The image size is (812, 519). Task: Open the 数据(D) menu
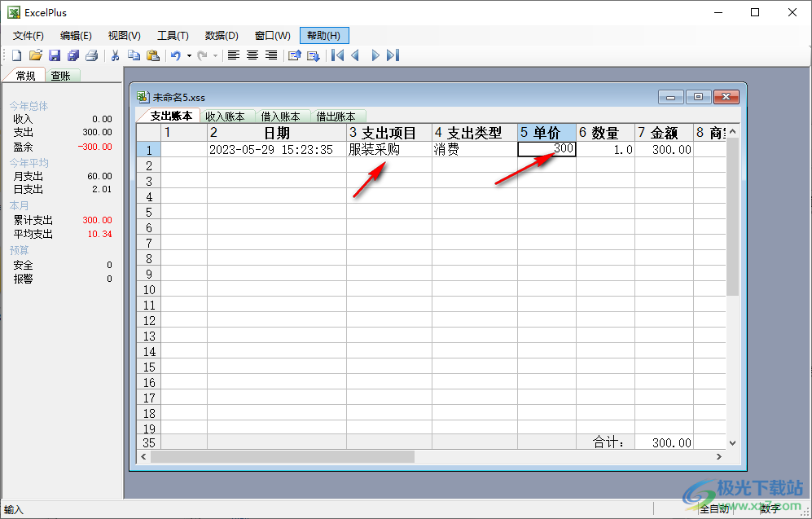click(x=222, y=36)
